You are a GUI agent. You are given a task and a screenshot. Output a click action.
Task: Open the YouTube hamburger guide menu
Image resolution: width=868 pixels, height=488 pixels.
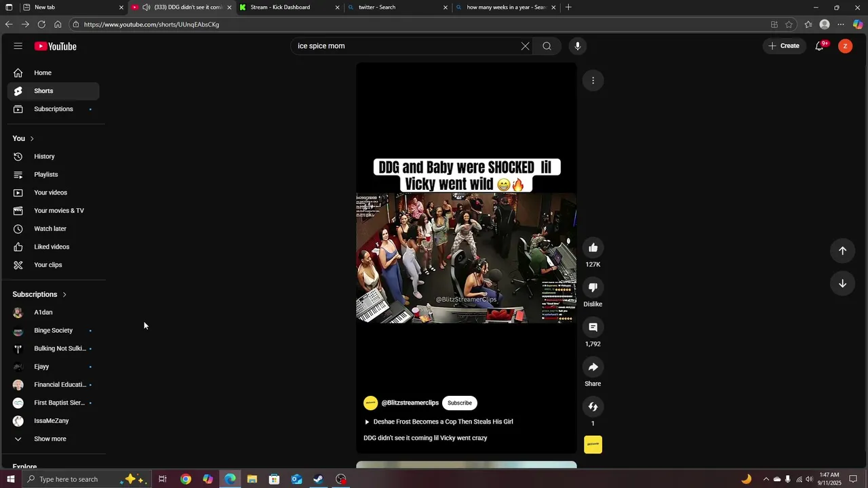tap(18, 46)
